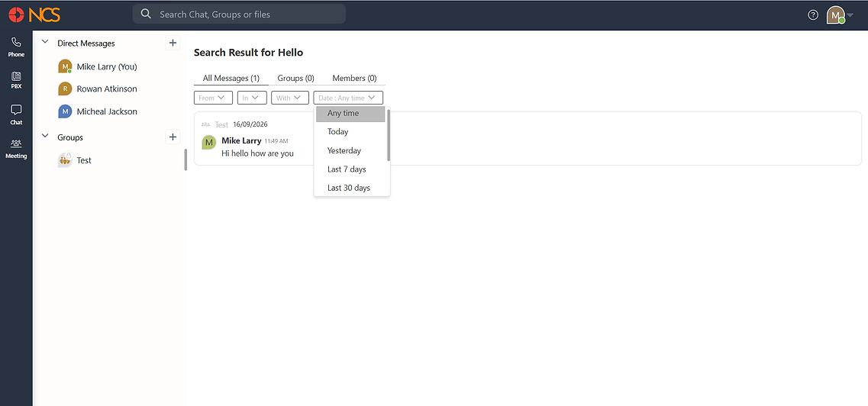The width and height of the screenshot is (868, 406).
Task: Click the date dropdown list scrollbar
Action: (389, 136)
